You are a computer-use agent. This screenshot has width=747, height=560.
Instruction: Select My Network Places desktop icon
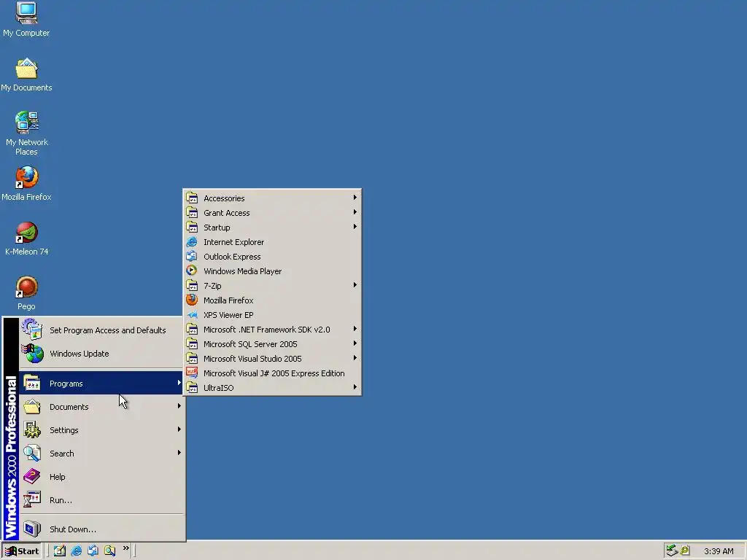click(x=26, y=133)
